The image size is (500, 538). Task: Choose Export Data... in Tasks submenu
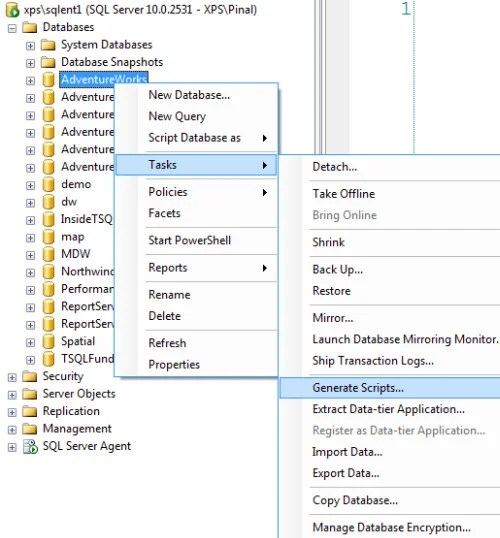pyautogui.click(x=390, y=473)
